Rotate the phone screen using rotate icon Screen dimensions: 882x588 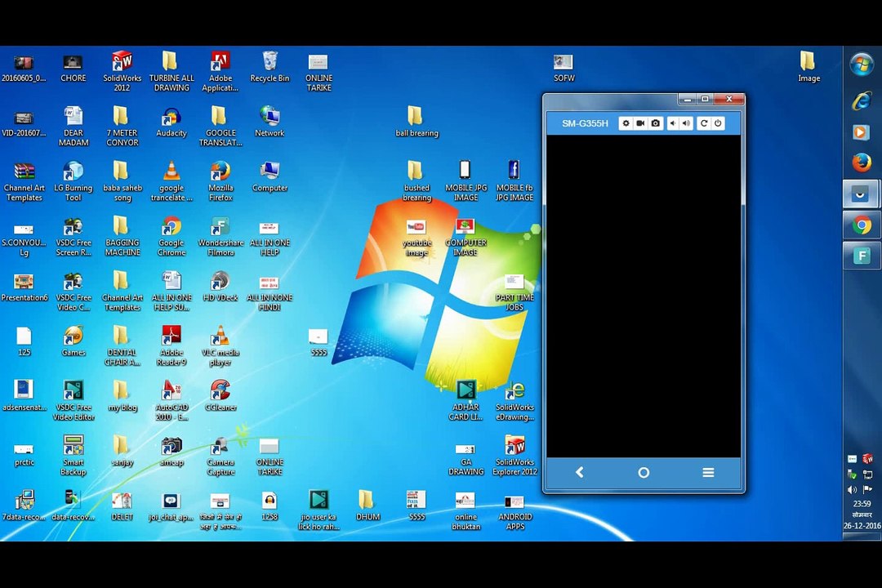(x=703, y=123)
